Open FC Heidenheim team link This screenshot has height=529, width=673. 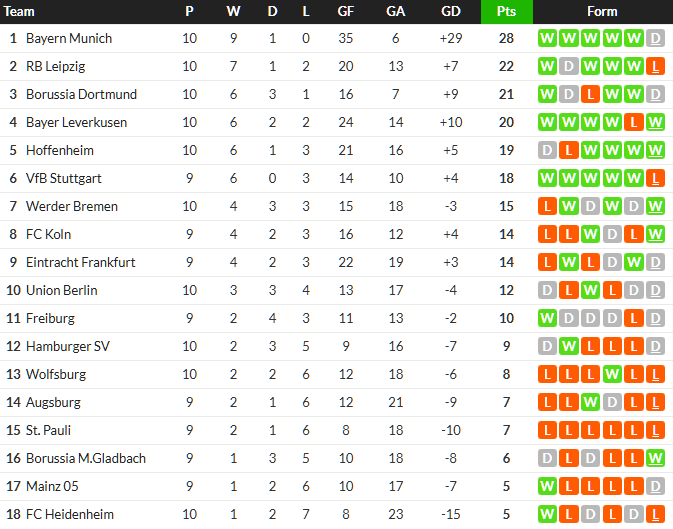69,514
